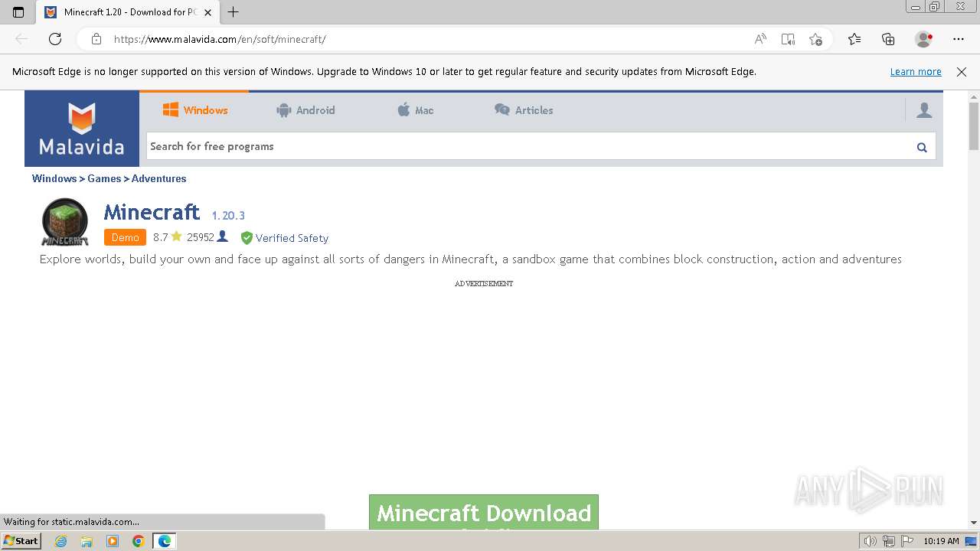Open Collections panel

888,39
